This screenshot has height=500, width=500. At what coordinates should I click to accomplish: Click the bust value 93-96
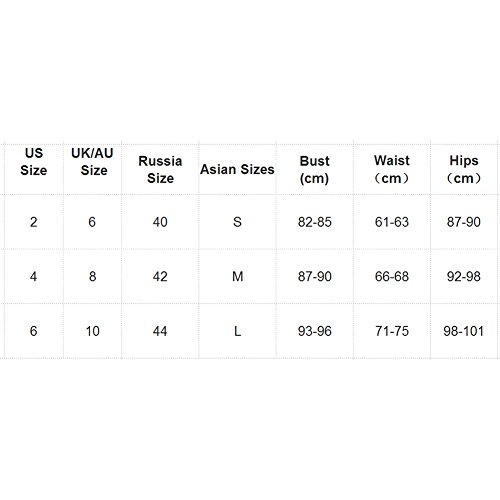coord(315,331)
